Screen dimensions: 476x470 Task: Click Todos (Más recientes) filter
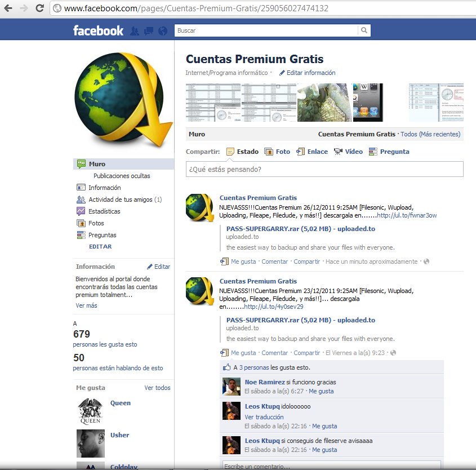click(x=430, y=134)
